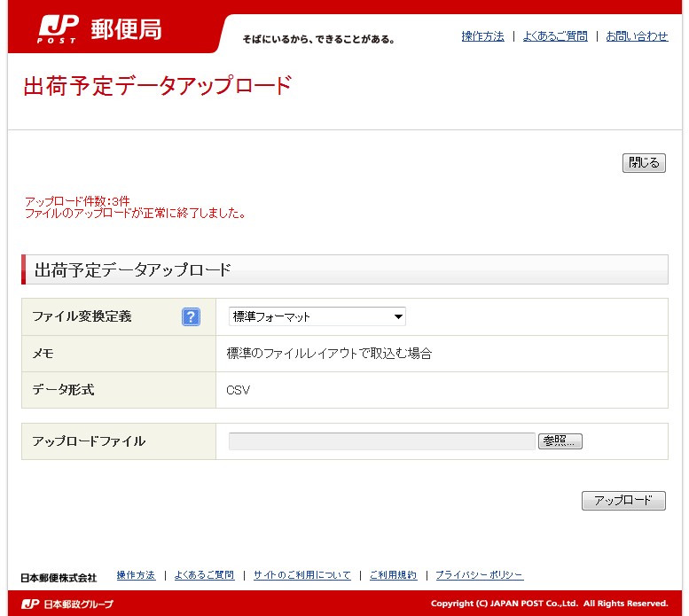Open help for ファイル変換定義 question mark icon
689x616 pixels.
coord(192,317)
